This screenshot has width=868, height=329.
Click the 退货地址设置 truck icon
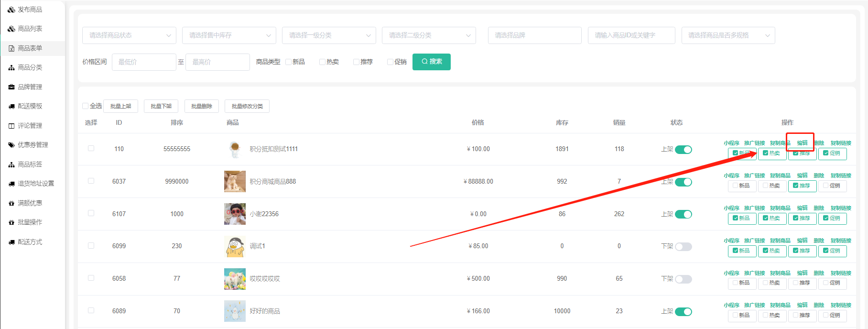11,184
